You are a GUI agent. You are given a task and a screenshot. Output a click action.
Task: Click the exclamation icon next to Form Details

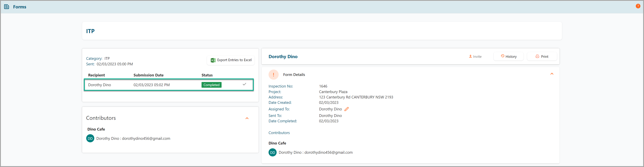click(273, 75)
